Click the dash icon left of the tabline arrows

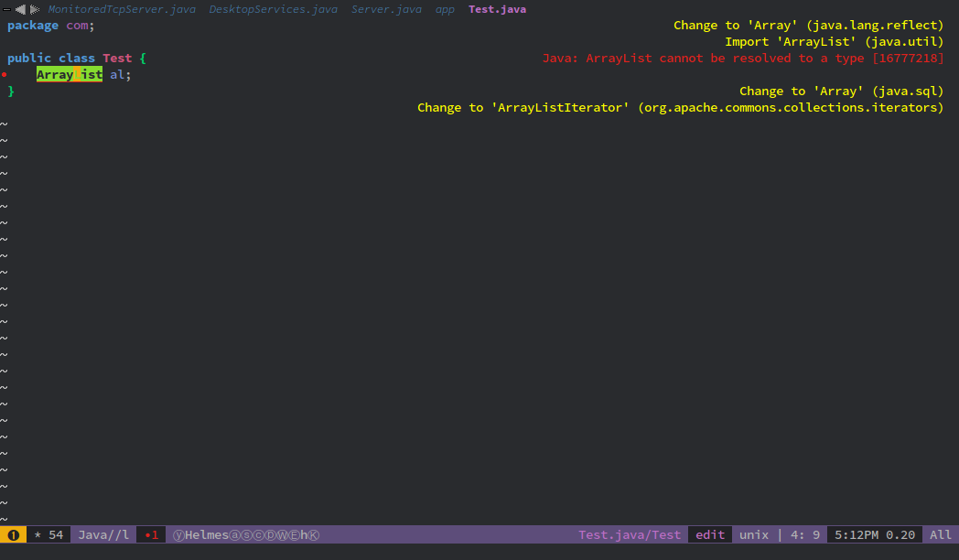click(x=6, y=9)
